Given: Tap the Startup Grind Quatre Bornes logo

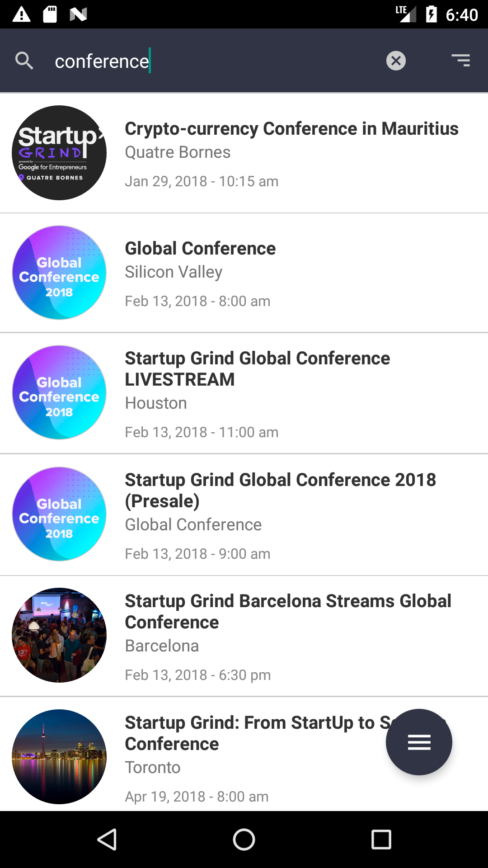Looking at the screenshot, I should (59, 153).
